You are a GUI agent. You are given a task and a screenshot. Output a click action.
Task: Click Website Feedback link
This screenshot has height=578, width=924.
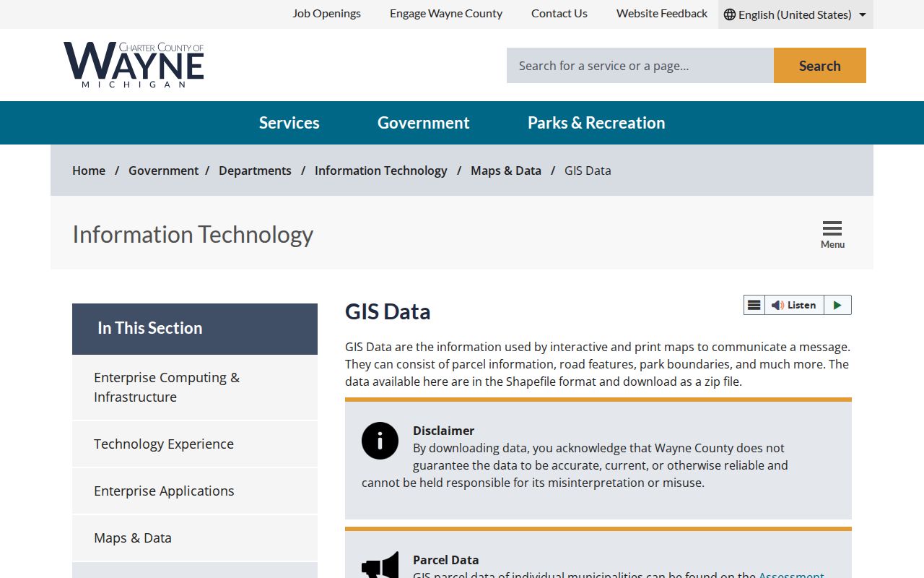tap(662, 14)
